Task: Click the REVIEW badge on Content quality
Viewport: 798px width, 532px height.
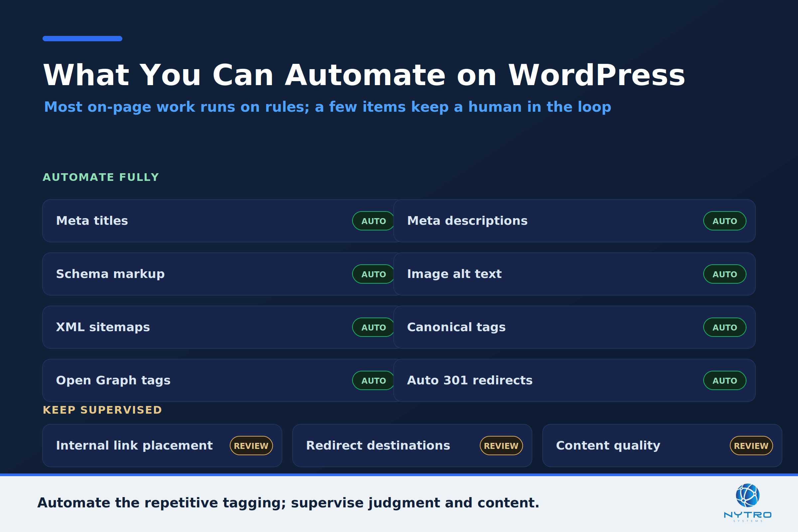Action: coord(751,446)
